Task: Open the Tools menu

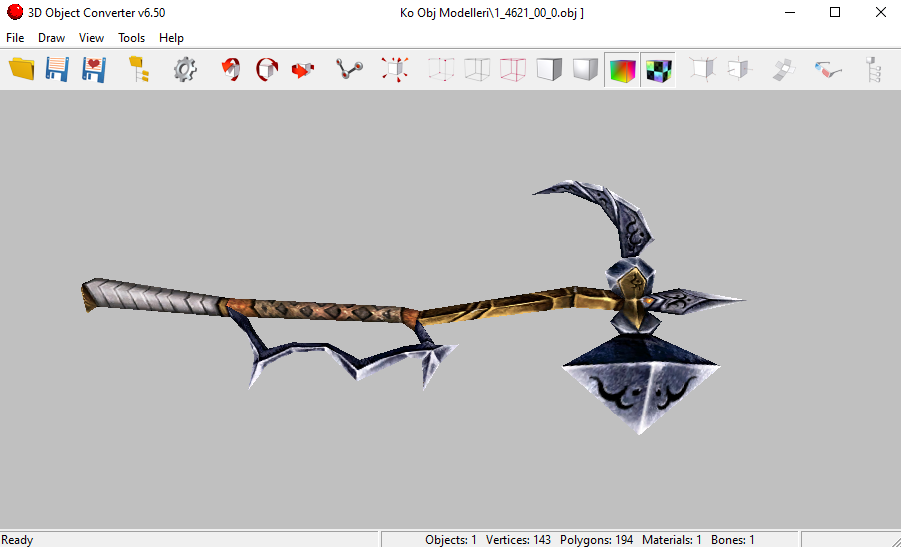Action: coord(132,38)
